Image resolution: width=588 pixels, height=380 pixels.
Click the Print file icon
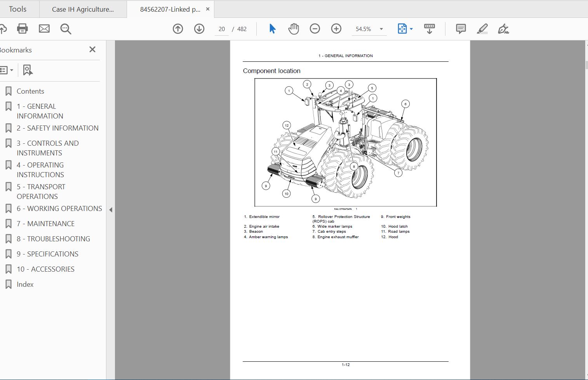(x=23, y=29)
